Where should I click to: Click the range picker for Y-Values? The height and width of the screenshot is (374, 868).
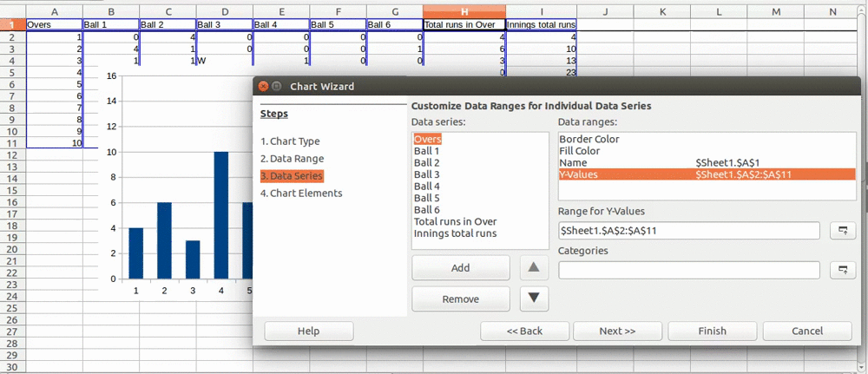(842, 231)
